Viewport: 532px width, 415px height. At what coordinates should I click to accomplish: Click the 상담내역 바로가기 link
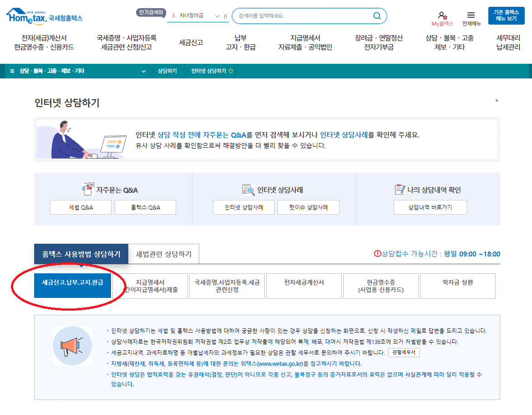(430, 207)
